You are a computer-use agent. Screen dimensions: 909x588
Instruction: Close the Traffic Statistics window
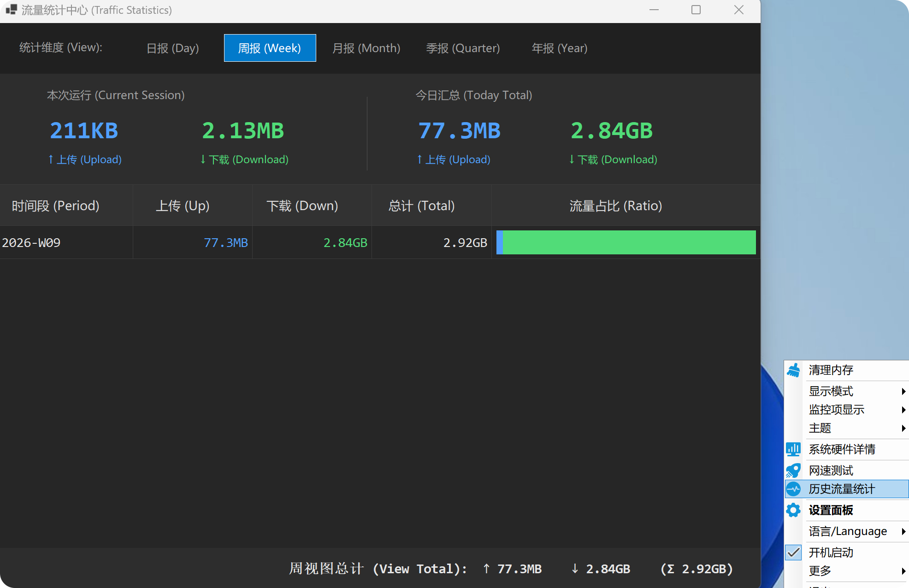(739, 10)
